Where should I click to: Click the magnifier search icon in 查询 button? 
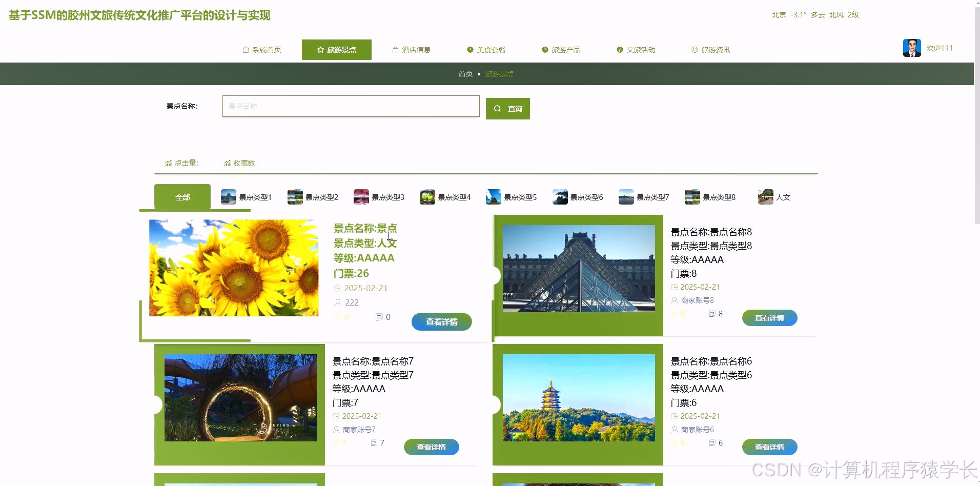click(x=498, y=108)
